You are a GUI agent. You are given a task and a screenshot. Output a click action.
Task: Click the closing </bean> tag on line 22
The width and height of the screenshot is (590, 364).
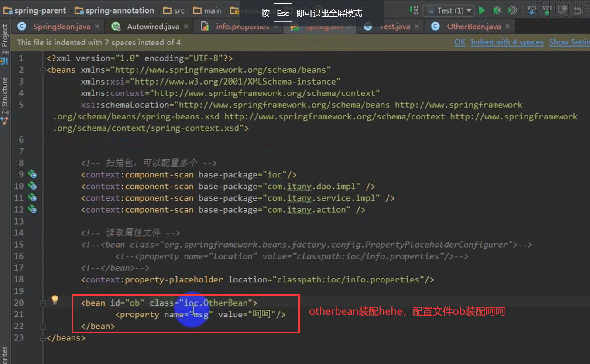(98, 326)
